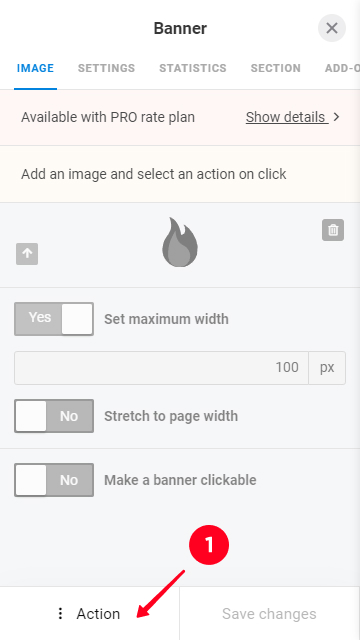Select the Image tab
Screen dimensions: 360x640
point(35,68)
